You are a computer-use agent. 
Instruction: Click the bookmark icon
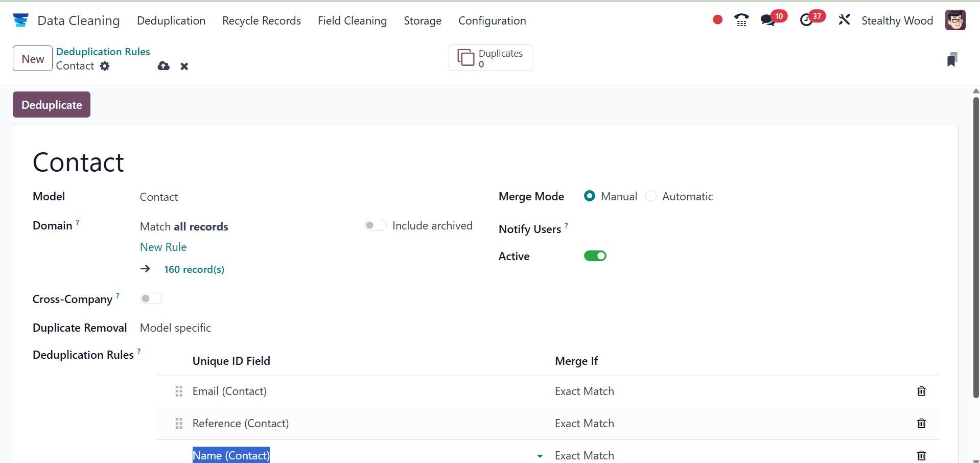click(x=952, y=59)
